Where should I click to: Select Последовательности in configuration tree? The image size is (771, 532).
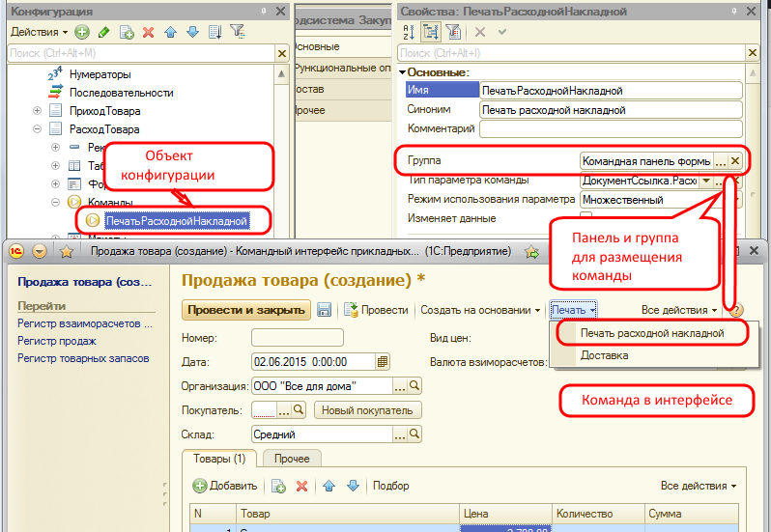tap(121, 93)
